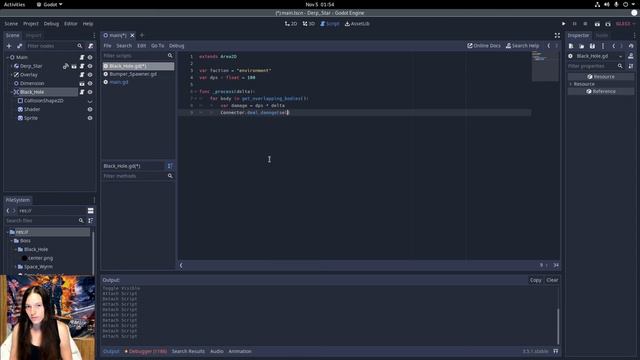
Task: Toggle visibility of Dimension node
Action: point(90,83)
